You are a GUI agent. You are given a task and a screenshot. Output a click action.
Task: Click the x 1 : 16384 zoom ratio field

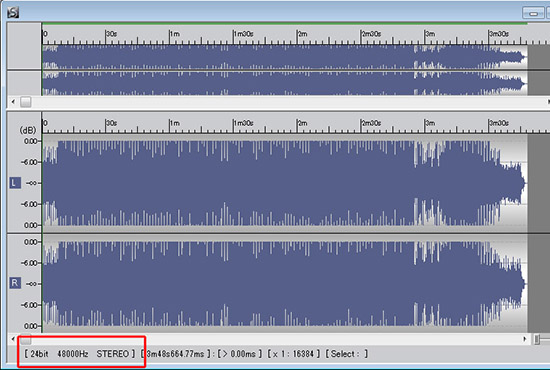pyautogui.click(x=294, y=354)
